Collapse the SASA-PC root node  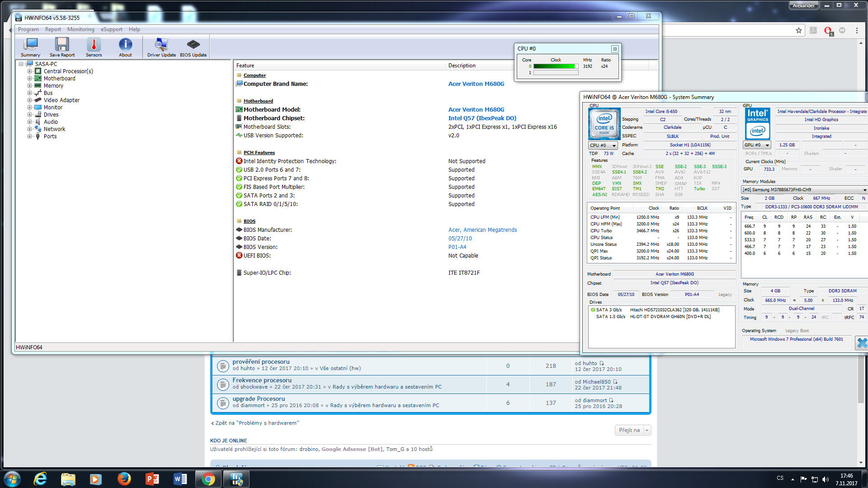tap(21, 64)
